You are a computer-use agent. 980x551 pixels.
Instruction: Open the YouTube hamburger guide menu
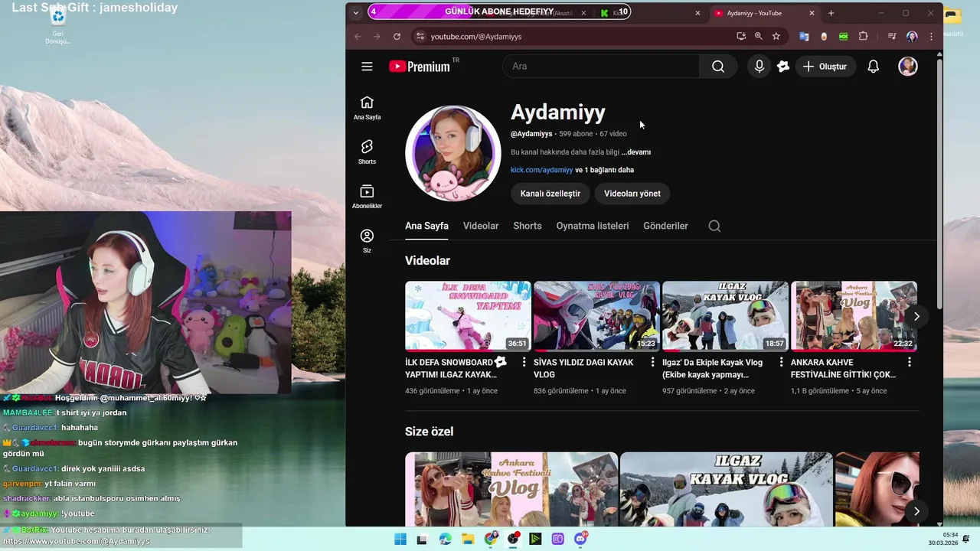367,67
